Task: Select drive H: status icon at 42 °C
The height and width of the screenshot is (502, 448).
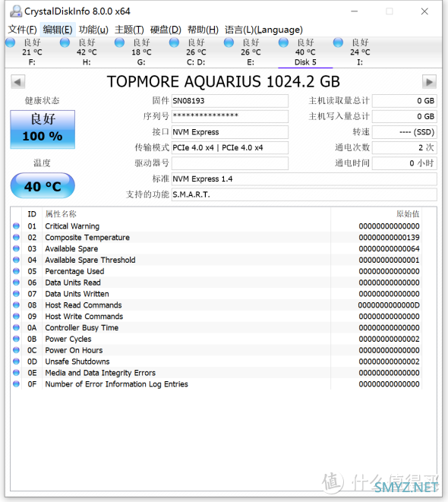Action: 65,43
